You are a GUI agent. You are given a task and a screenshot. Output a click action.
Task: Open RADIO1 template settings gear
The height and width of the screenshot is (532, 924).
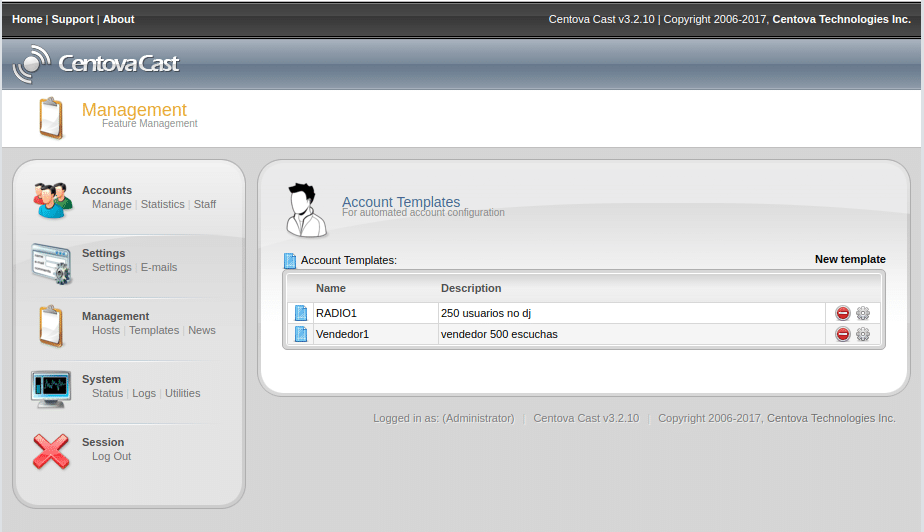click(x=863, y=313)
